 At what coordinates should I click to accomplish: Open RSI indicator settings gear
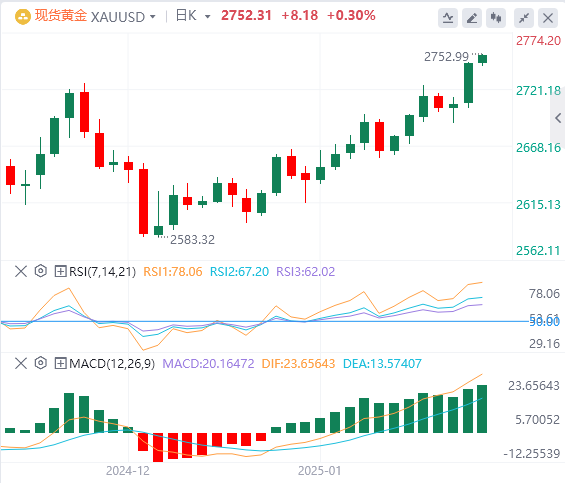41,271
